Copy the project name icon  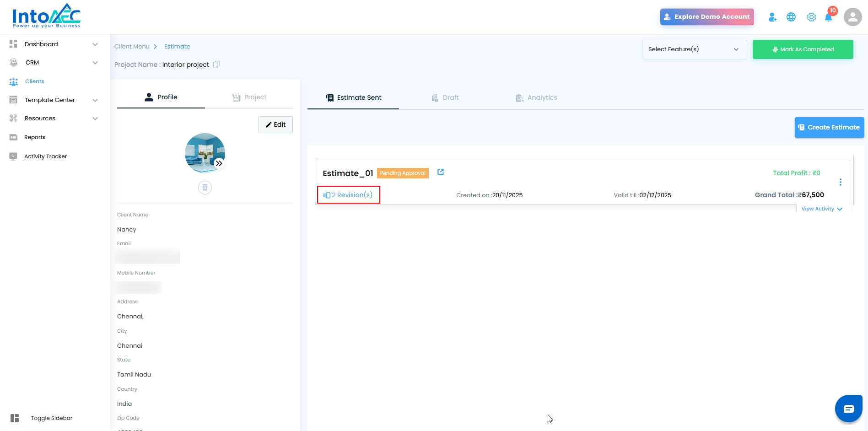coord(216,65)
